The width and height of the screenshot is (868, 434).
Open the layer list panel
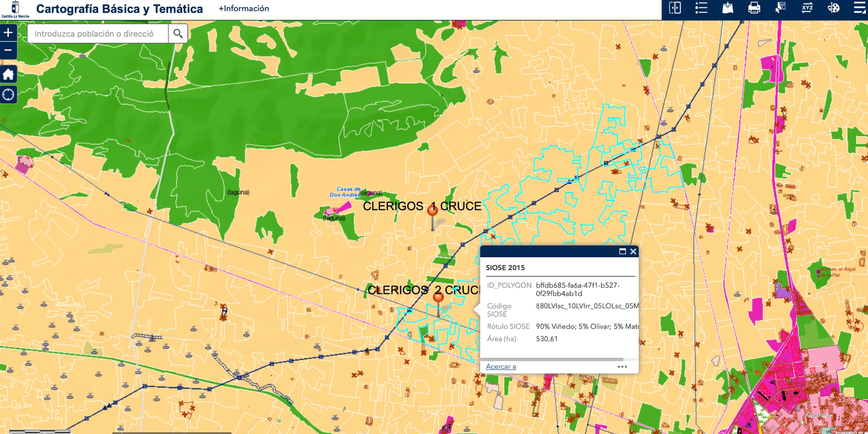(859, 8)
